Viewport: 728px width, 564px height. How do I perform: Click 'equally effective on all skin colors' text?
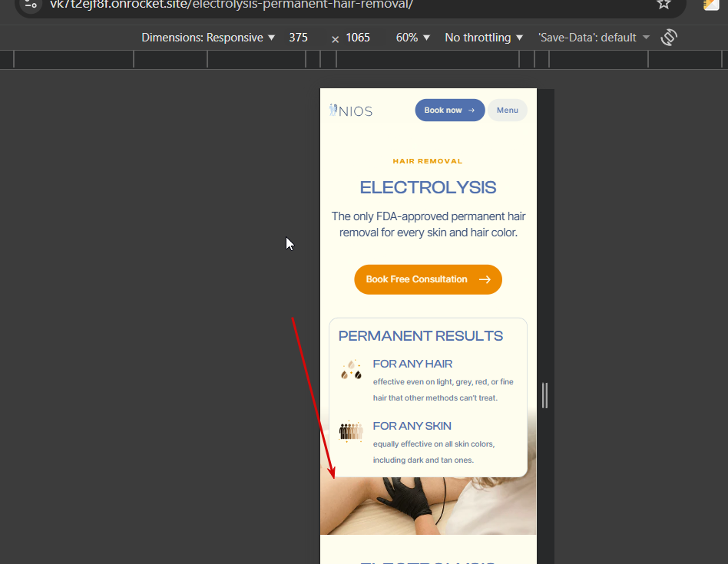pos(434,444)
